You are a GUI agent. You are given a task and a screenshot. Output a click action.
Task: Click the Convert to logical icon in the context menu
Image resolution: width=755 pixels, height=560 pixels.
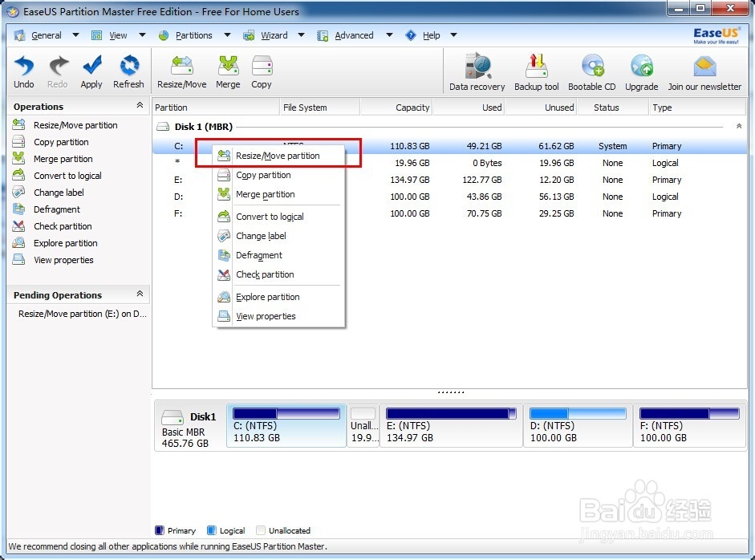point(224,217)
